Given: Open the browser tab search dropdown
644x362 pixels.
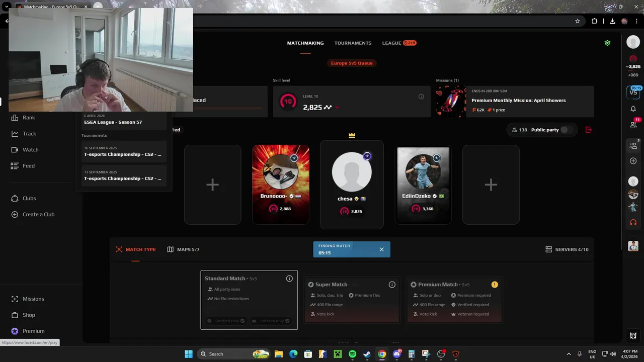Looking at the screenshot, I should pos(7,7).
